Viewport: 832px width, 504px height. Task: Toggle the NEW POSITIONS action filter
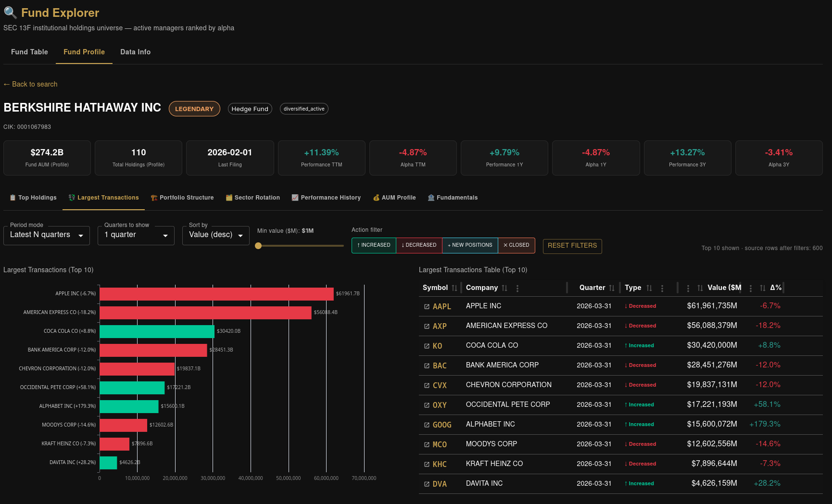tap(470, 245)
